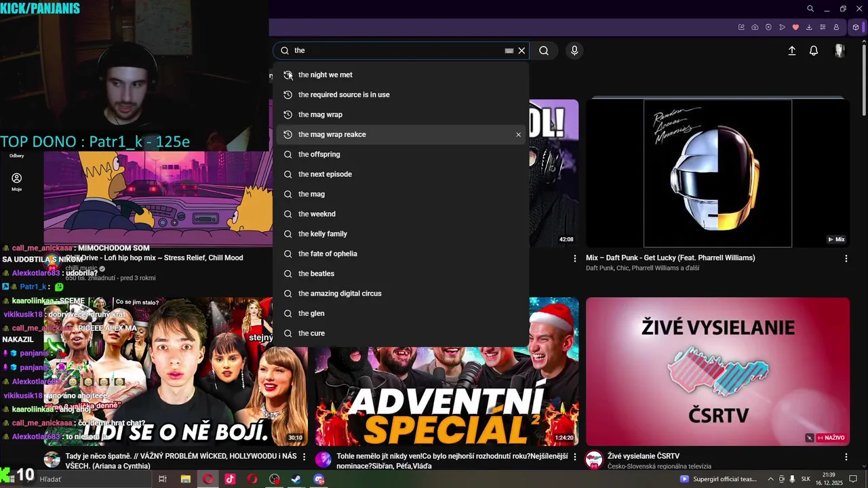Click the YouTube search magnifier button
The width and height of the screenshot is (868, 488).
pos(544,51)
